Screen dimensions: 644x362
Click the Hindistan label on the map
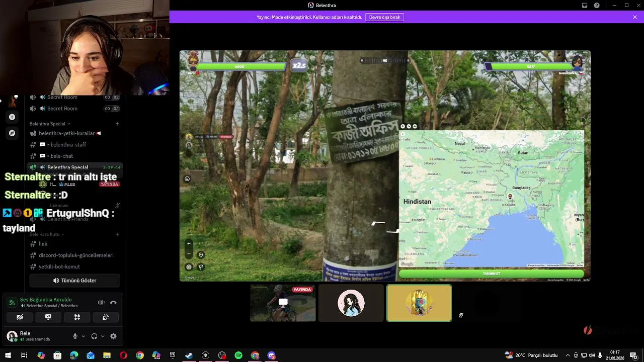click(417, 202)
